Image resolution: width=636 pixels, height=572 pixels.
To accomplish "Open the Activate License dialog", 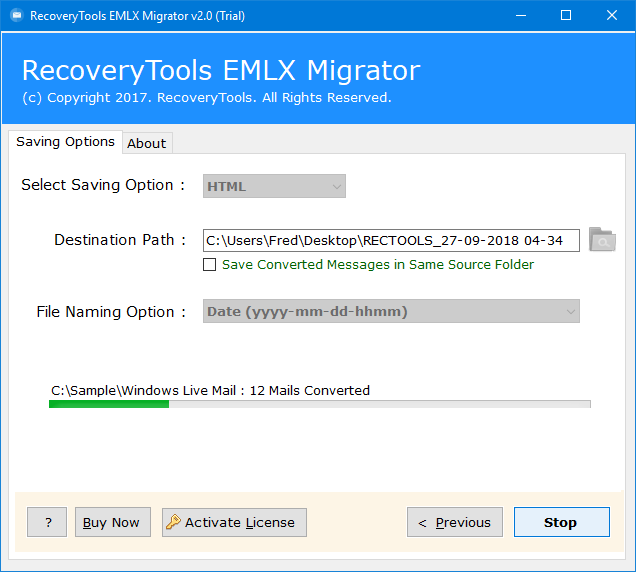I will pos(234,522).
